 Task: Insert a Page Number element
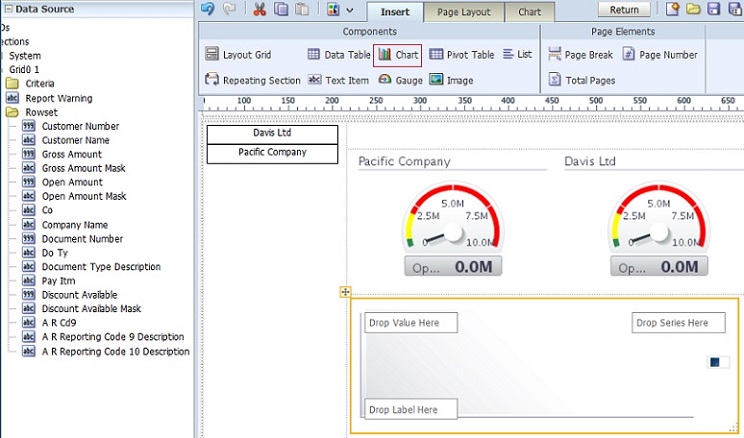coord(660,55)
